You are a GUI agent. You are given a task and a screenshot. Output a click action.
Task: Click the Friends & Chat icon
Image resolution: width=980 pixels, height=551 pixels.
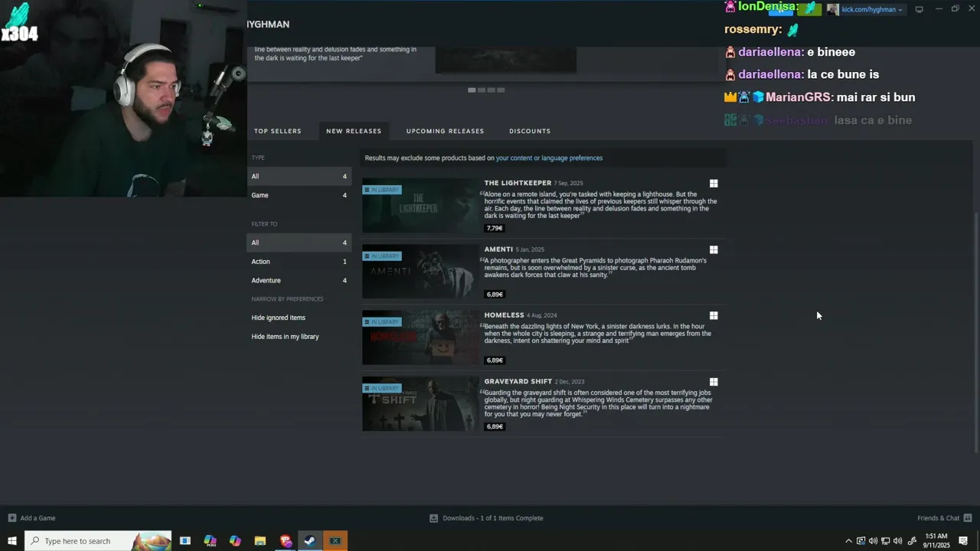coord(968,518)
